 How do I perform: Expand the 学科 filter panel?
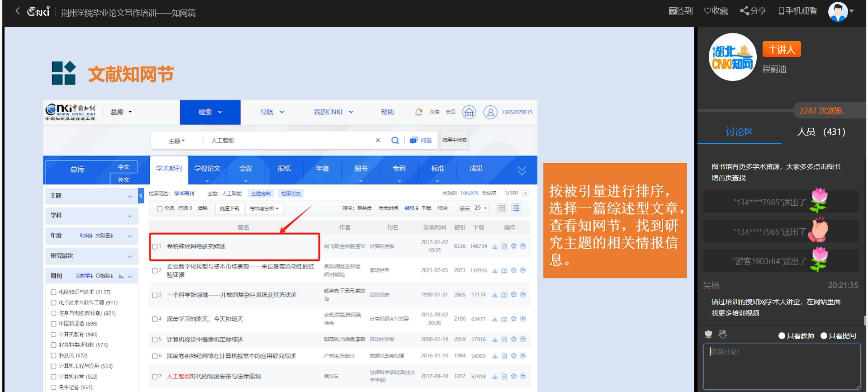pyautogui.click(x=91, y=216)
